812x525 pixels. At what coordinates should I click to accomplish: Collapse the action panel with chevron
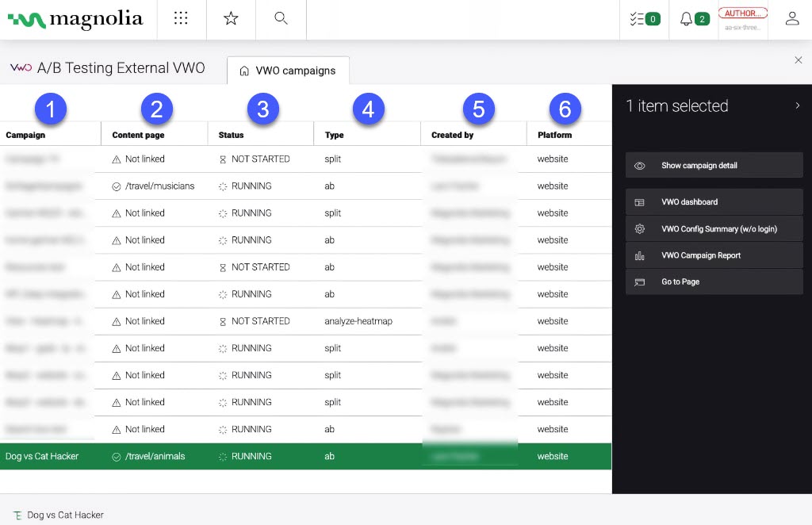click(797, 105)
